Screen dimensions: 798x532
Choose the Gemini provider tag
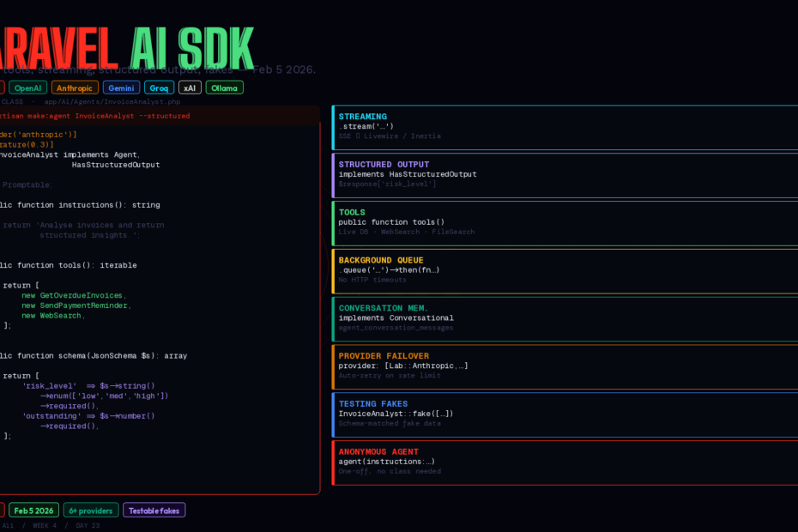pos(121,88)
